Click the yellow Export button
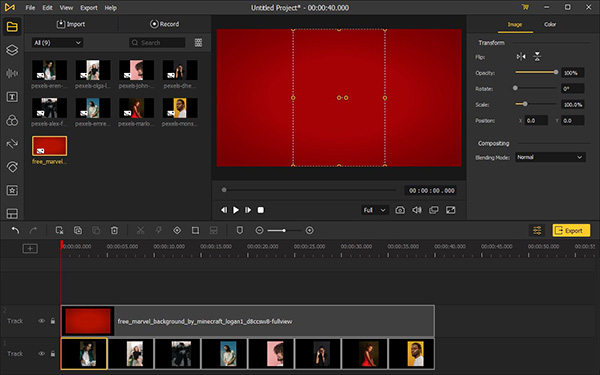600x375 pixels. [571, 230]
